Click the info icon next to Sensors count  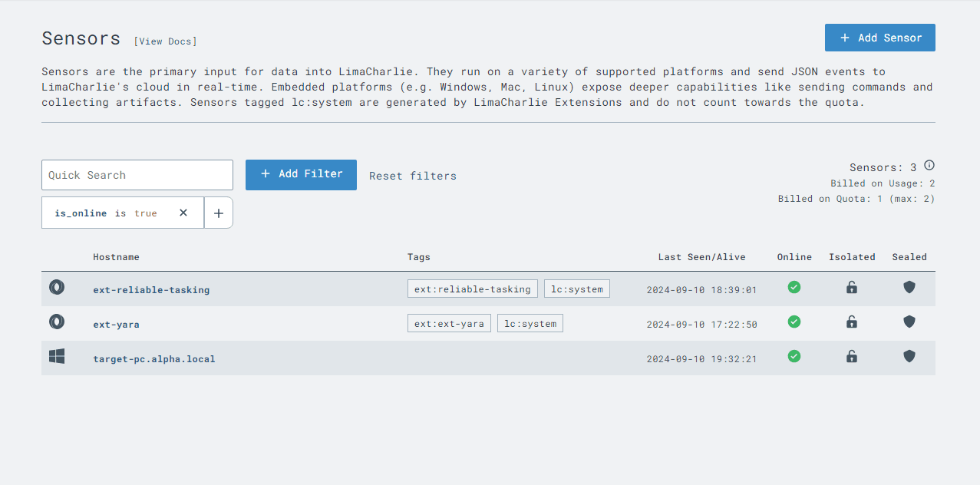tap(929, 166)
